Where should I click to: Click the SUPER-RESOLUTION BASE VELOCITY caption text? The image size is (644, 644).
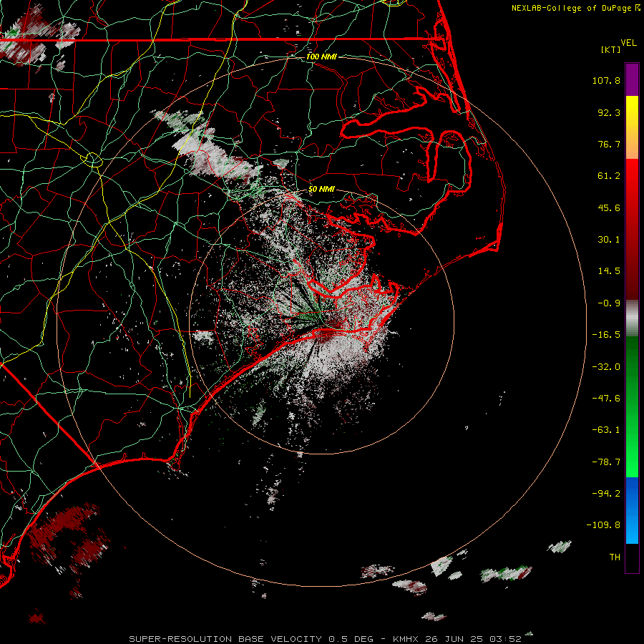point(225,639)
